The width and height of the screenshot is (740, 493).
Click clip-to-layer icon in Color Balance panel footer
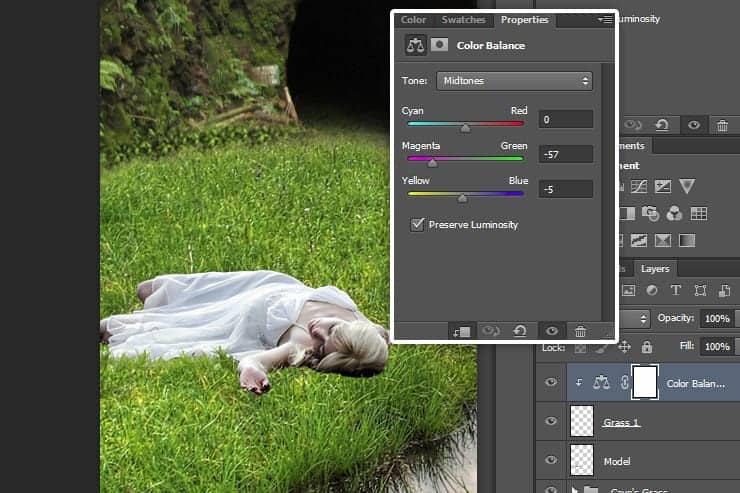(x=462, y=331)
